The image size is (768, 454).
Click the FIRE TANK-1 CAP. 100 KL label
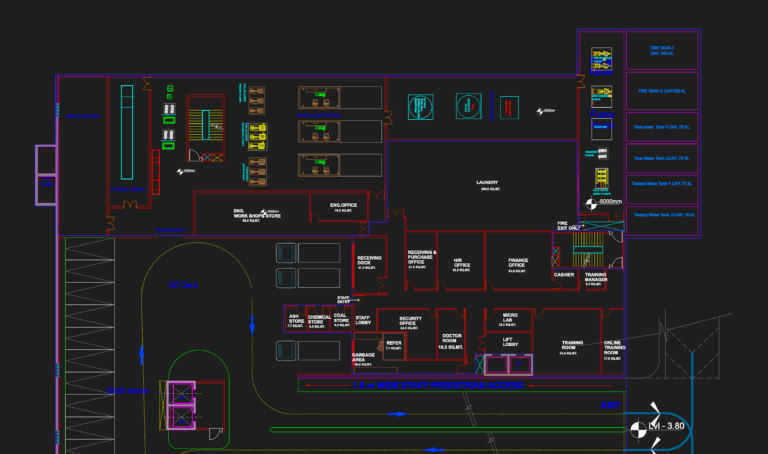662,50
